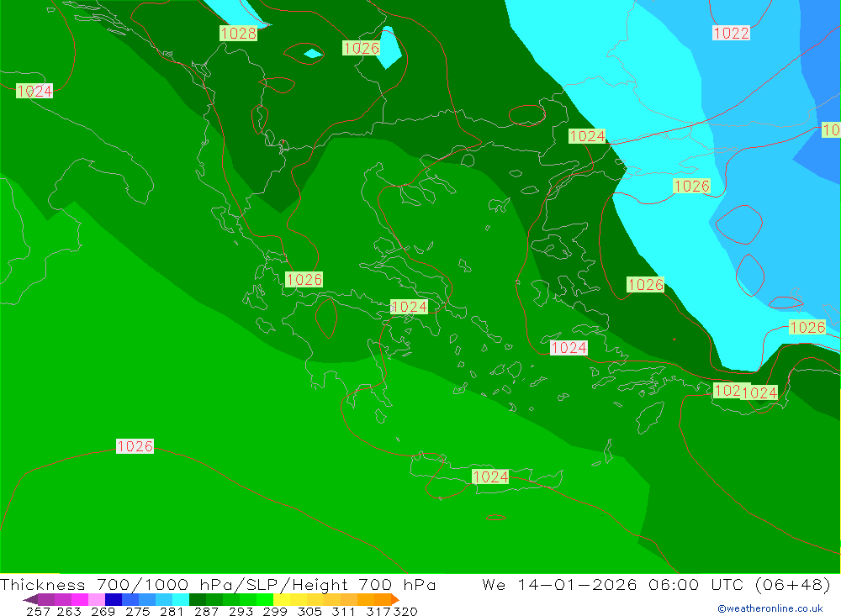This screenshot has width=841, height=616.
Task: Click the 299 legend scale value
Action: [275, 611]
